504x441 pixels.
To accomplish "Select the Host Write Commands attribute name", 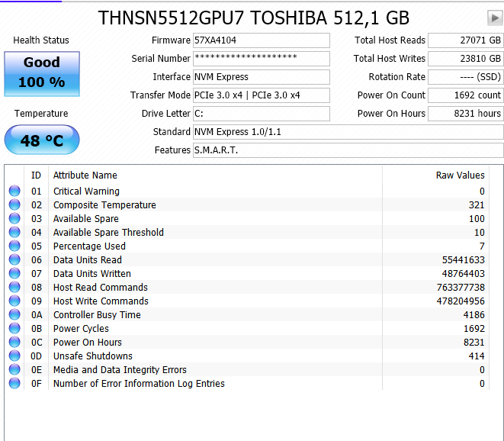I will pos(101,301).
